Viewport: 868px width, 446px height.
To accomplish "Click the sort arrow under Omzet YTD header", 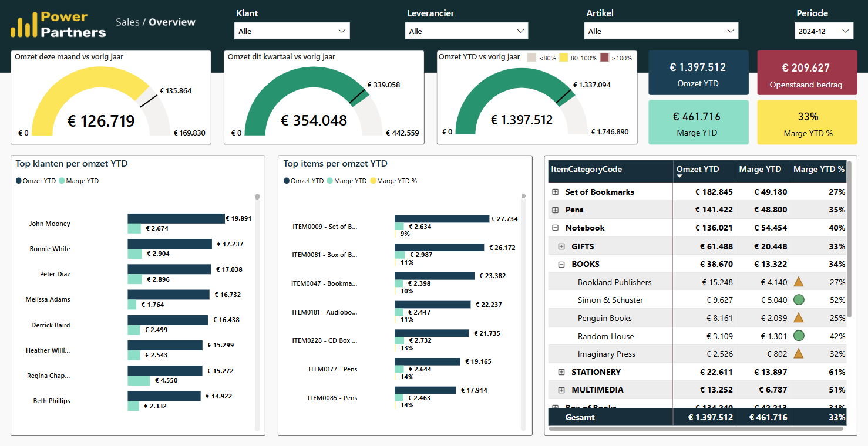I will coord(679,176).
